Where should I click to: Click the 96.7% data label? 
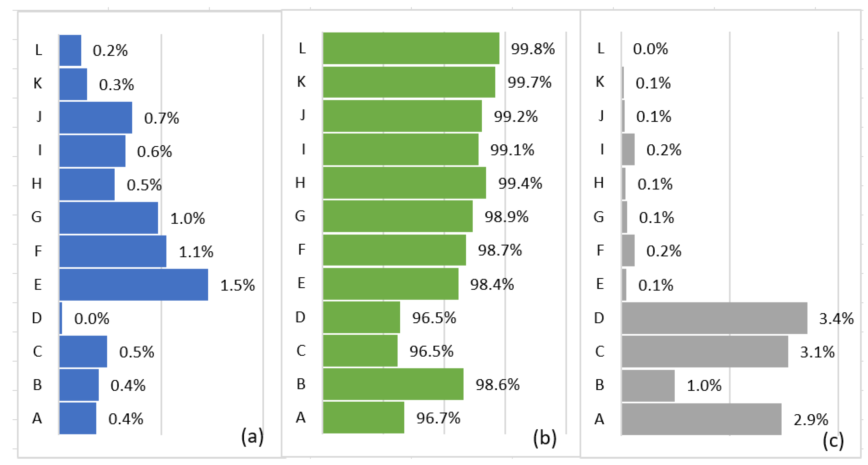point(438,418)
